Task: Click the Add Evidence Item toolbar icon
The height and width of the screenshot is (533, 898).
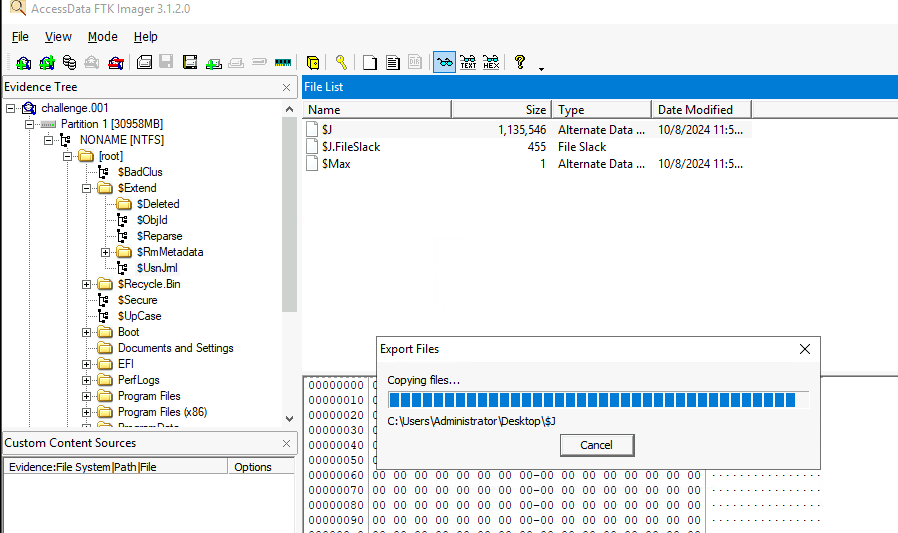Action: tap(22, 62)
